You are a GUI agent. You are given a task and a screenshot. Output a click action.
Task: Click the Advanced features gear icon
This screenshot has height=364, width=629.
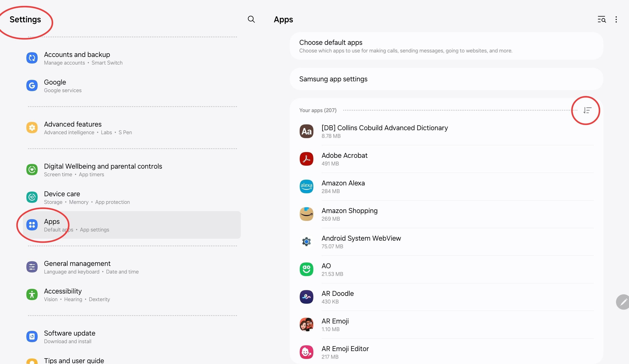click(x=32, y=128)
